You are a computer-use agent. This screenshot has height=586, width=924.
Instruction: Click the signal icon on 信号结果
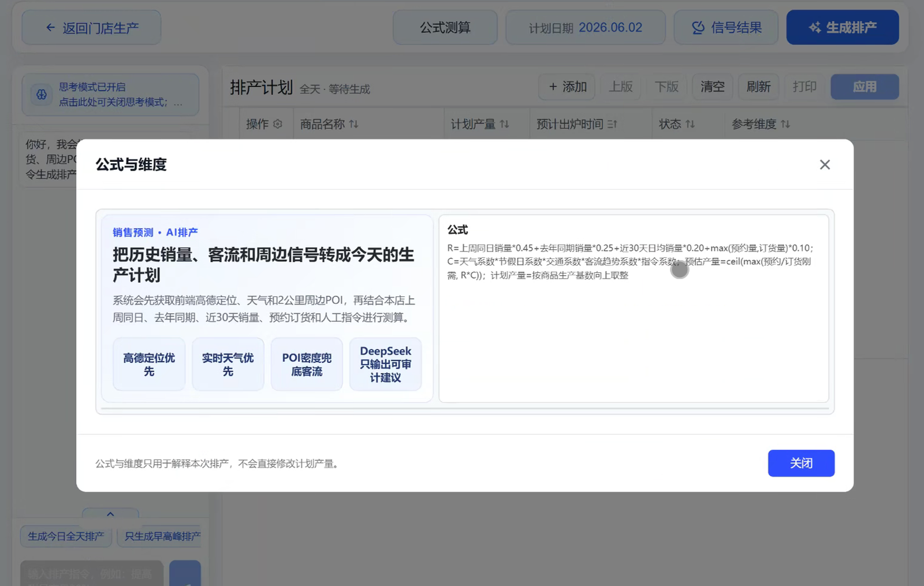pos(698,27)
